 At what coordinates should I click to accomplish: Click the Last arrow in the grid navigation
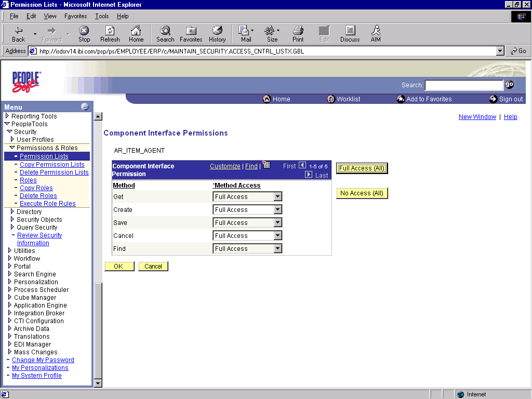(x=309, y=175)
